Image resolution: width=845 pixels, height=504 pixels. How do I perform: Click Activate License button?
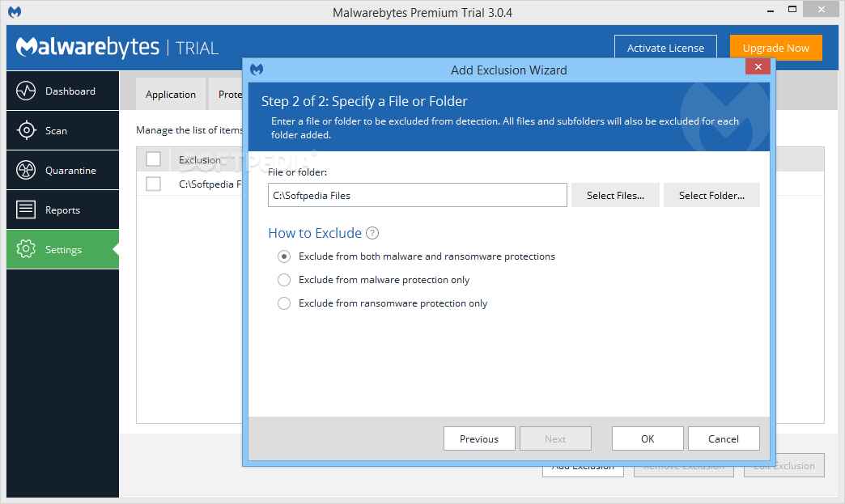pos(665,48)
